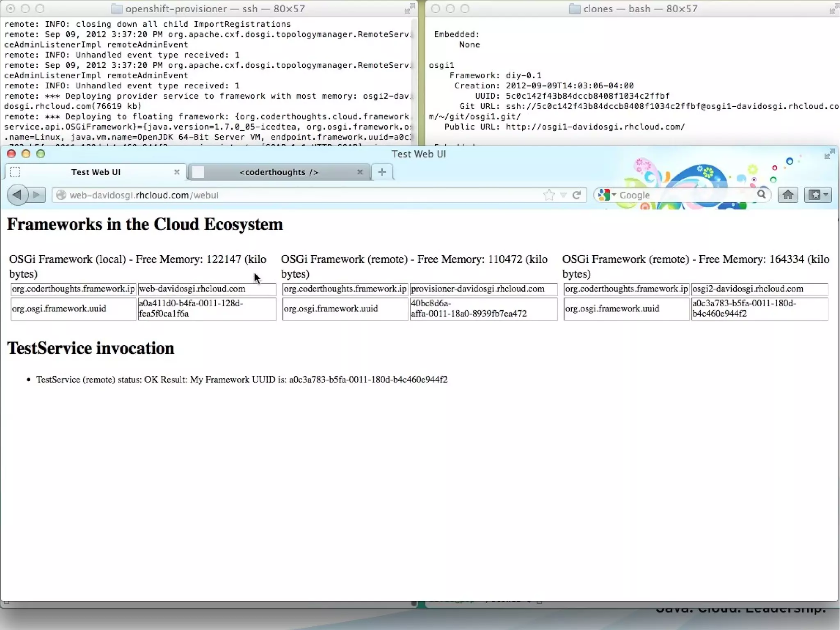Go to the Firefox home page
The image size is (840, 630).
[x=787, y=195]
